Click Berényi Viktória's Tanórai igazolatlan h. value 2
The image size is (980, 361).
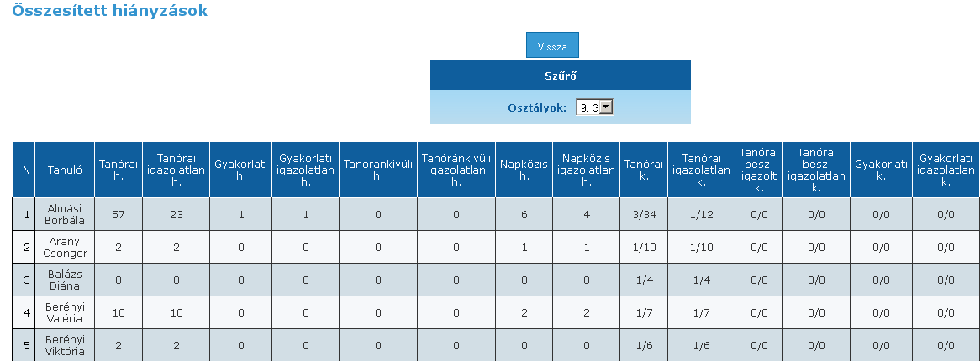click(x=177, y=345)
